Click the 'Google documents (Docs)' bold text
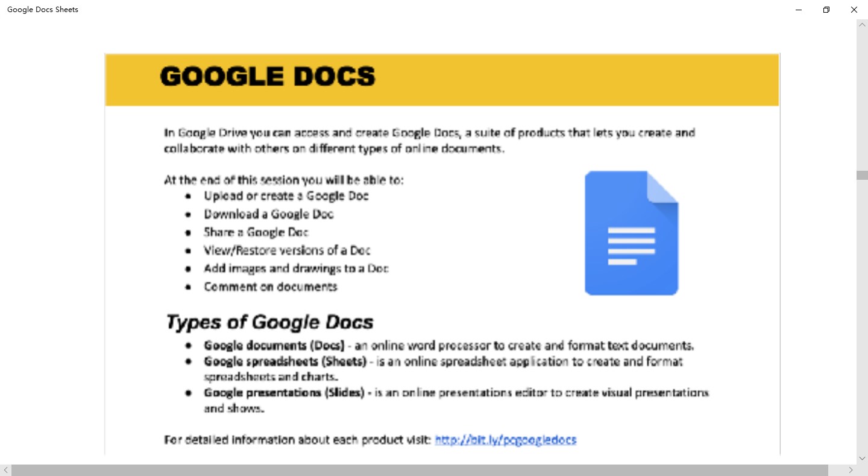868x476 pixels. tap(274, 346)
